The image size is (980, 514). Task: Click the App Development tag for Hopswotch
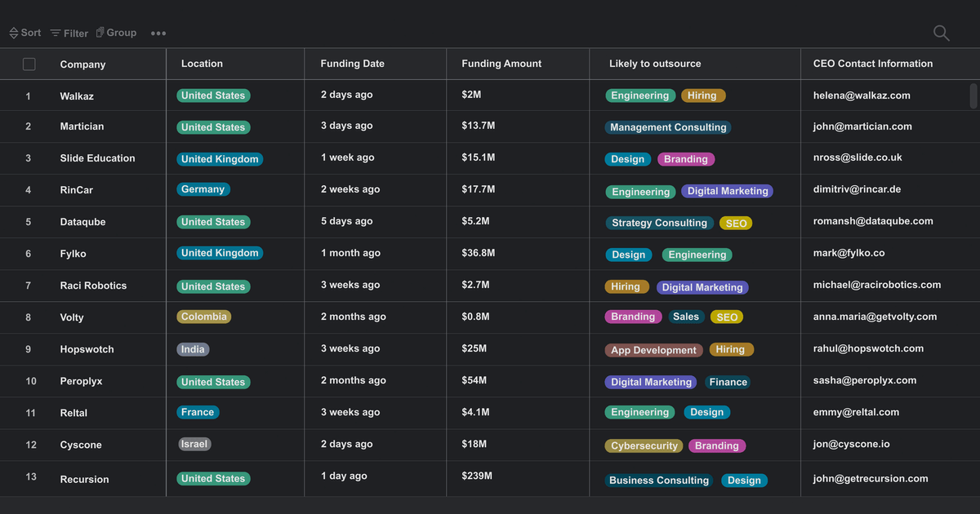pos(653,350)
